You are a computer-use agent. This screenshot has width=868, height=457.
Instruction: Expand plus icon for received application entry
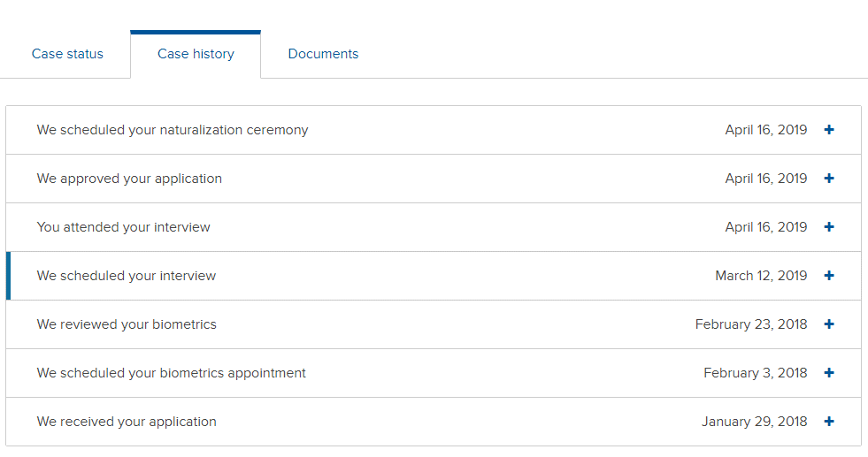(x=829, y=423)
